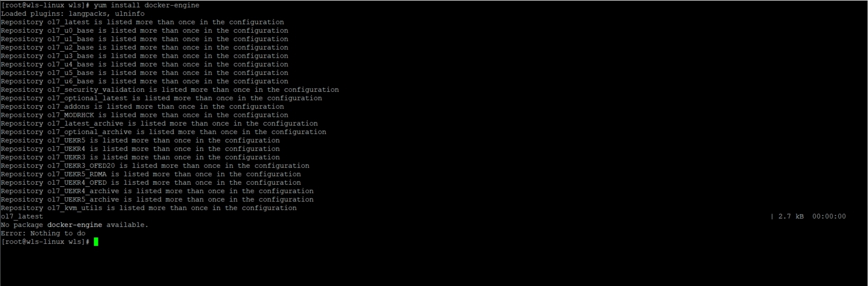Click the green terminal cursor block

tap(96, 242)
